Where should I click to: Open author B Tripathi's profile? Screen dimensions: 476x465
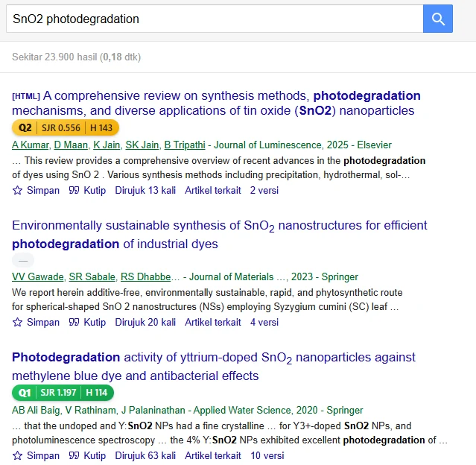(185, 145)
